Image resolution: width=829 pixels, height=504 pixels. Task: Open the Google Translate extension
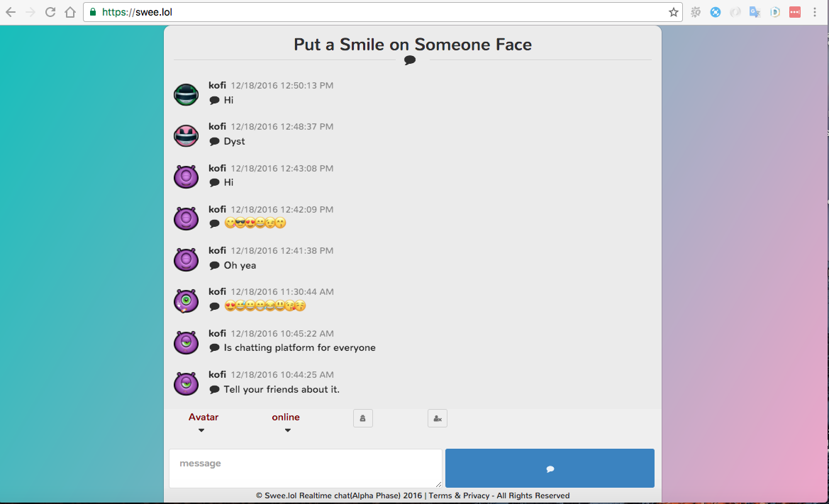tap(755, 12)
